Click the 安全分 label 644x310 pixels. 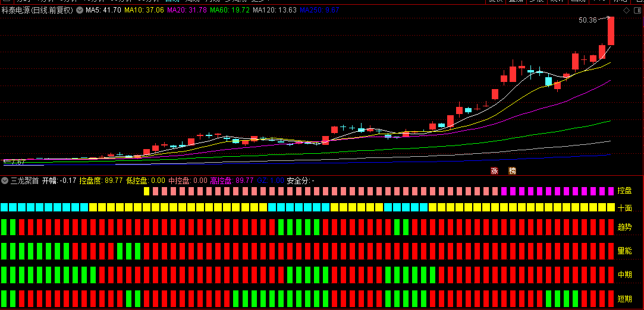click(301, 181)
